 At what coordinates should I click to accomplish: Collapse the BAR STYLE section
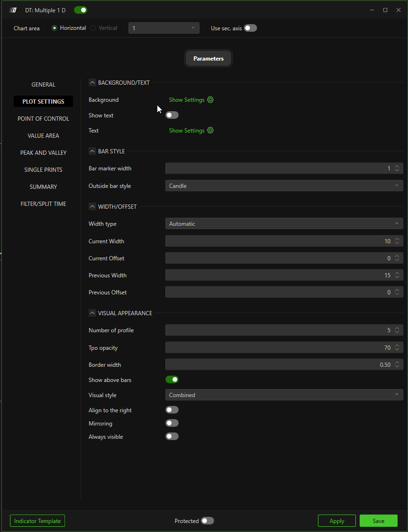tap(92, 151)
